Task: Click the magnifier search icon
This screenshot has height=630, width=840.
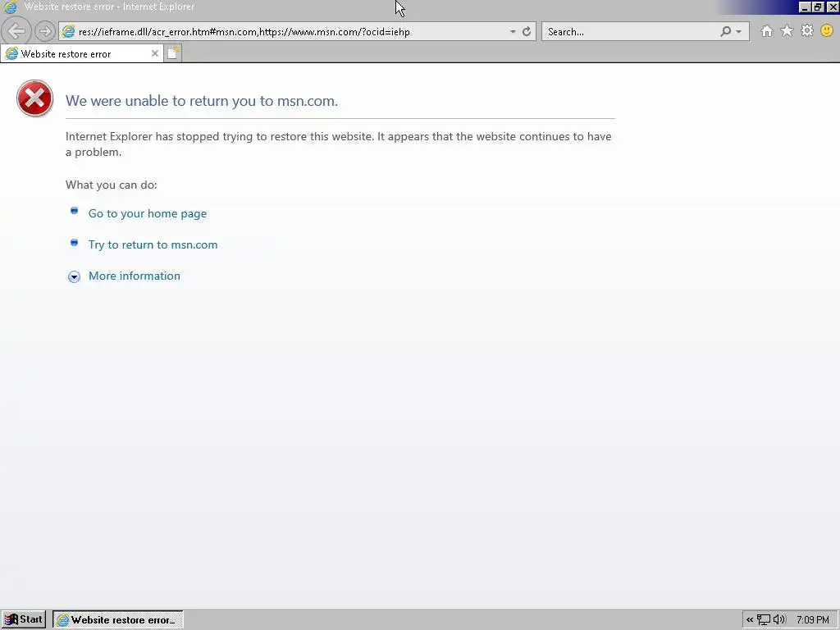Action: (x=725, y=32)
